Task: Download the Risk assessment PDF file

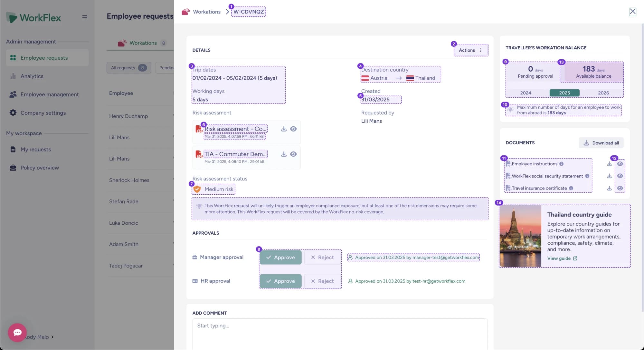Action: click(x=284, y=129)
